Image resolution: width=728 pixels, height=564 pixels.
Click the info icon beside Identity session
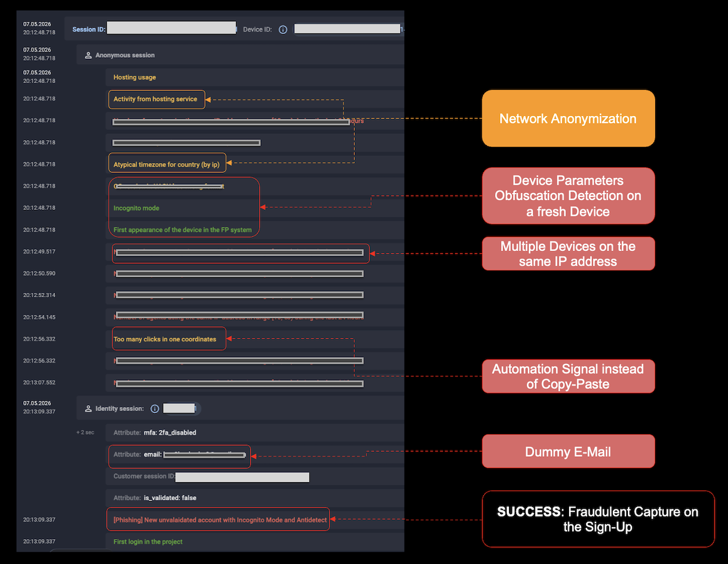click(x=155, y=409)
